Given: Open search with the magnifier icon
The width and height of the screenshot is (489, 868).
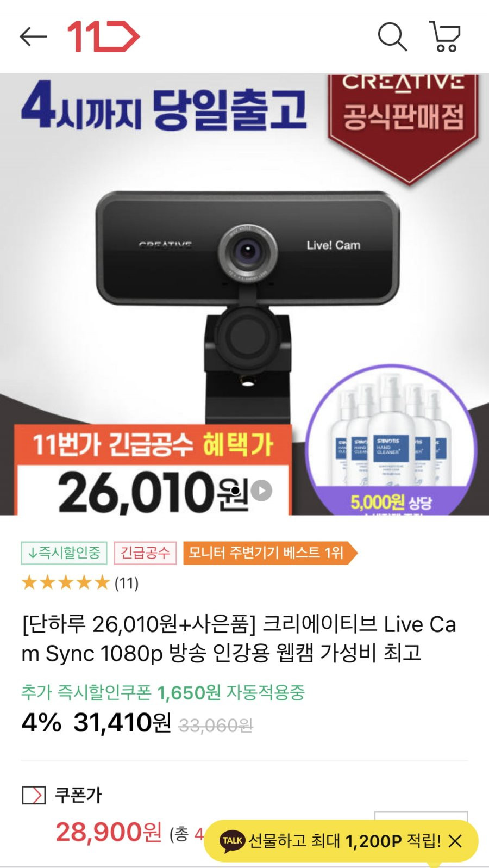Looking at the screenshot, I should tap(392, 36).
